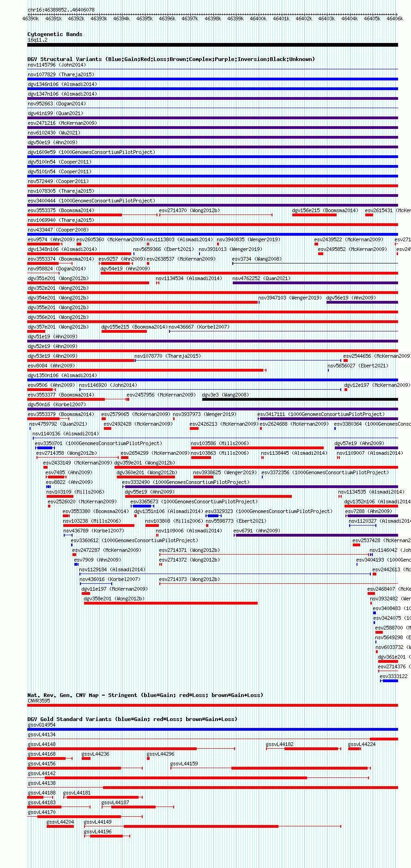Click the 46395k ruler tick label

[145, 18]
